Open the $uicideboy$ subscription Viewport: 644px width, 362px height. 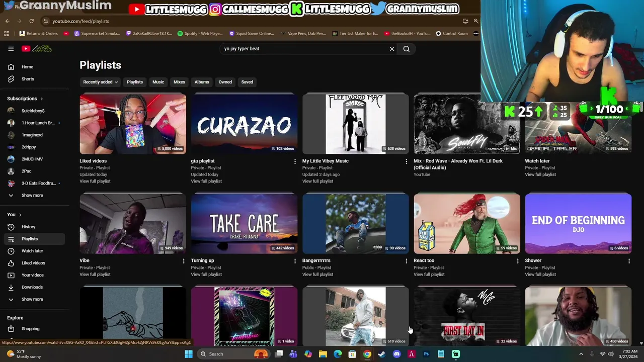tap(33, 111)
